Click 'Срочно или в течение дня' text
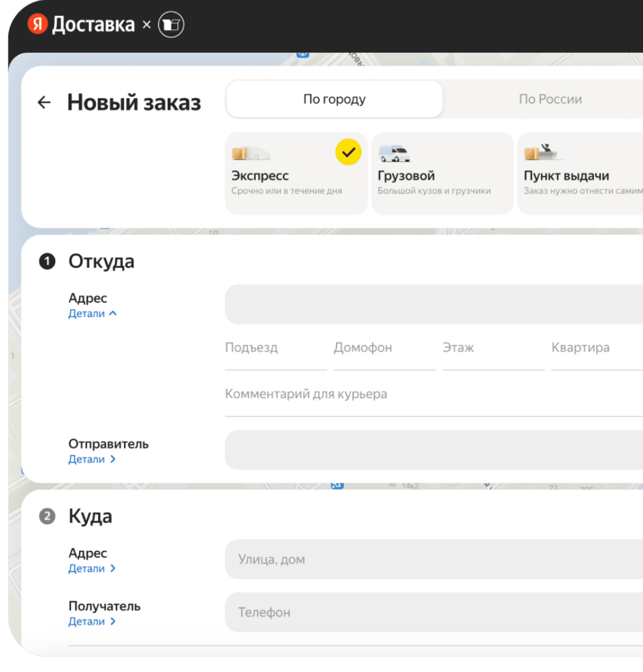This screenshot has height=672, width=643. pos(286,191)
